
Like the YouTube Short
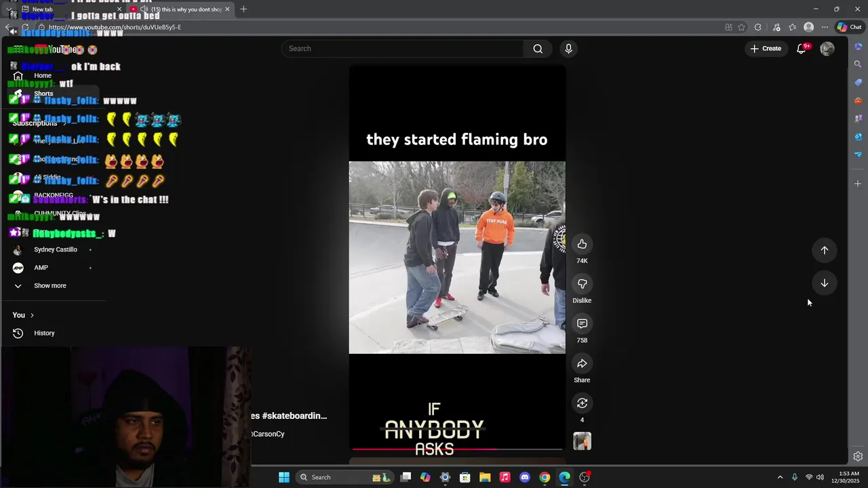click(582, 244)
